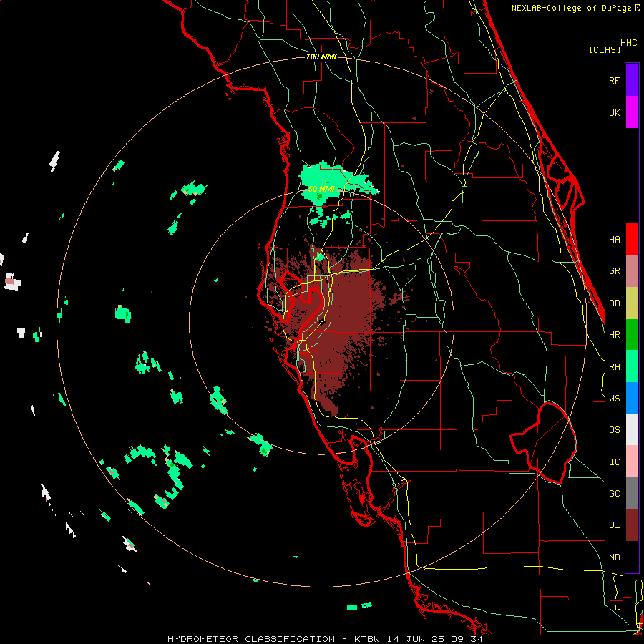Click the HHC product label
Image resolution: width=644 pixels, height=644 pixels.
click(628, 43)
